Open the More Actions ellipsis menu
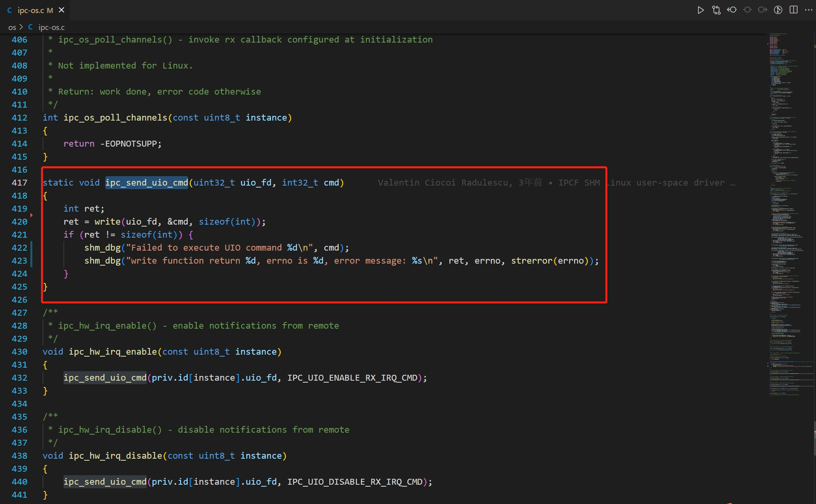This screenshot has width=816, height=504. [x=809, y=10]
